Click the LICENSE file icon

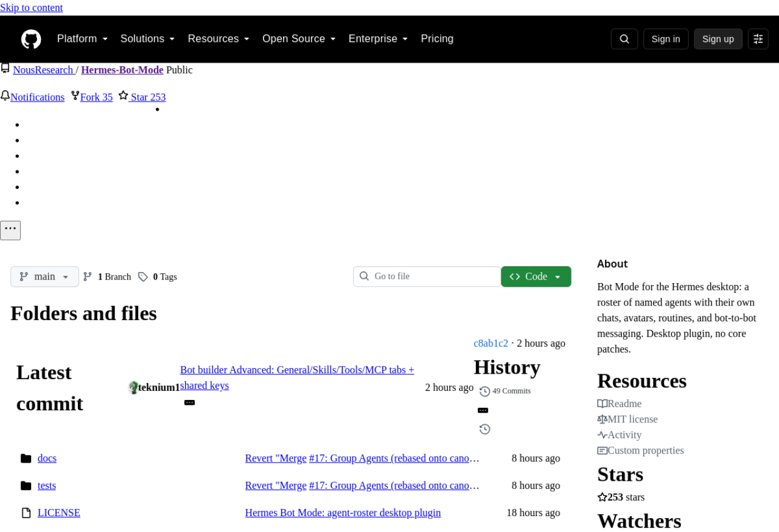tap(26, 513)
